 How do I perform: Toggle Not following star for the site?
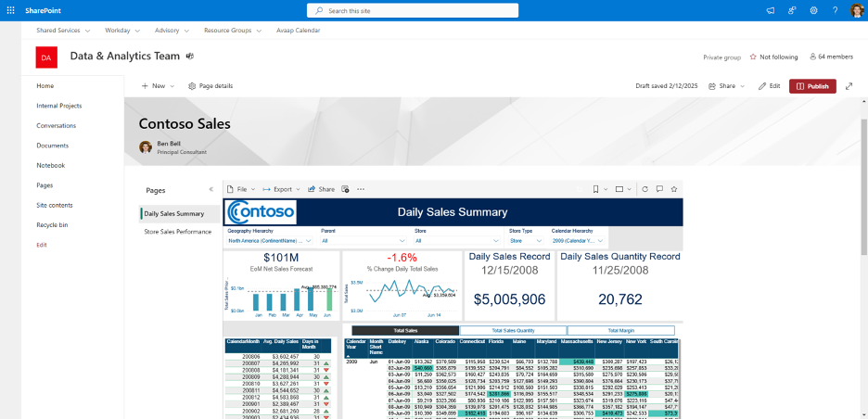coord(753,57)
